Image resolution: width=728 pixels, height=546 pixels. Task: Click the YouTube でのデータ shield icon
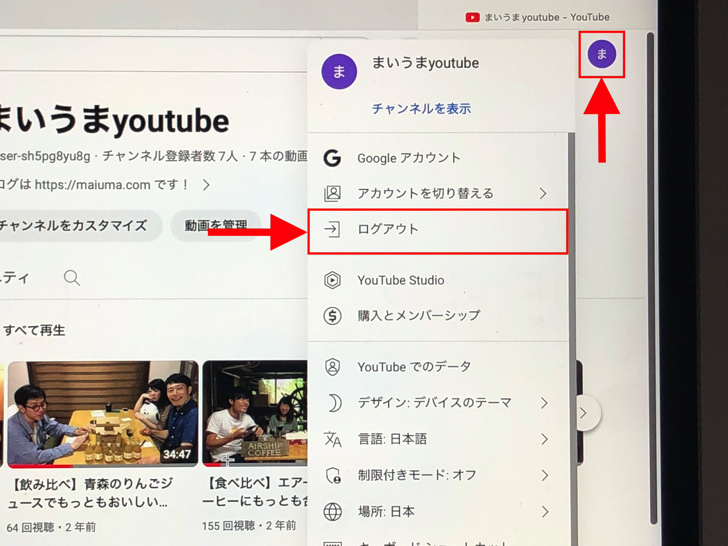pyautogui.click(x=332, y=367)
